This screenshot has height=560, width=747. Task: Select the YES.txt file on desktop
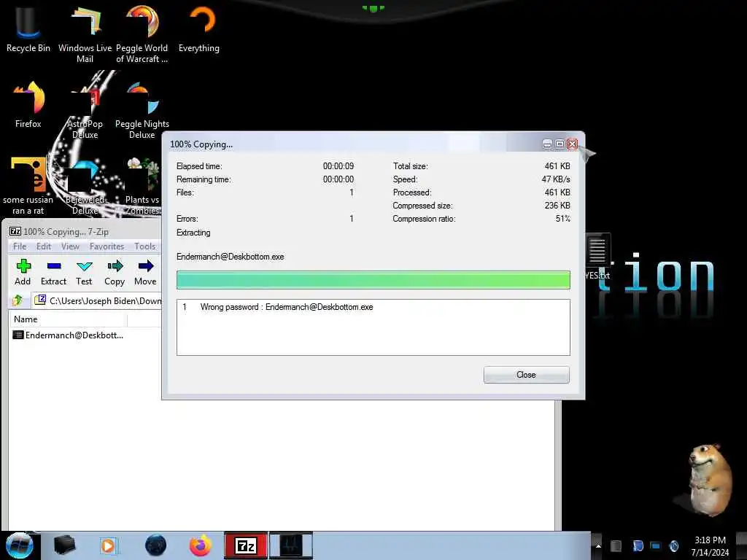click(x=597, y=257)
